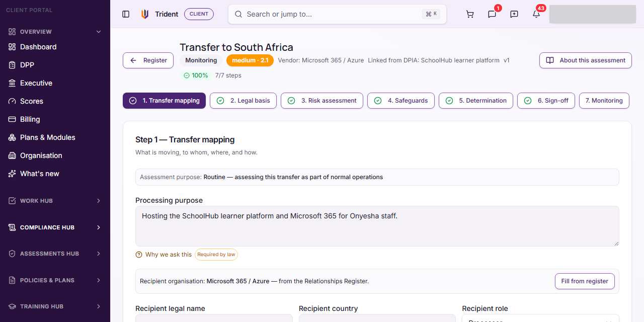Click the 7/7 steps text
The height and width of the screenshot is (322, 644).
click(228, 75)
